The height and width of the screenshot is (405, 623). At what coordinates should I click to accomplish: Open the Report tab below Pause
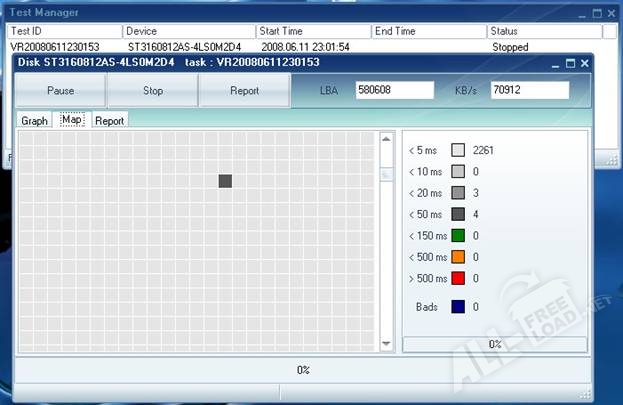click(109, 121)
